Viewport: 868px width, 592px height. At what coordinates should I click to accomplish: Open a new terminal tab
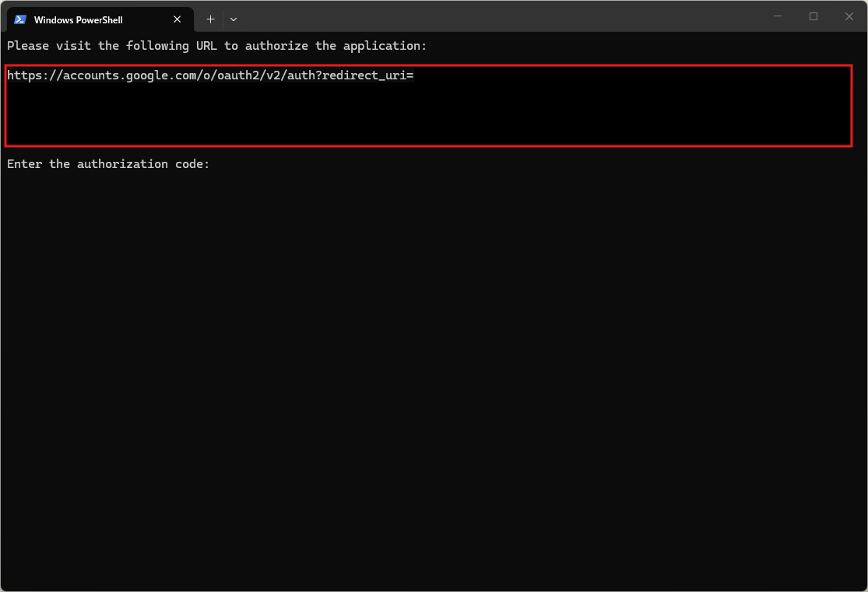click(x=210, y=19)
